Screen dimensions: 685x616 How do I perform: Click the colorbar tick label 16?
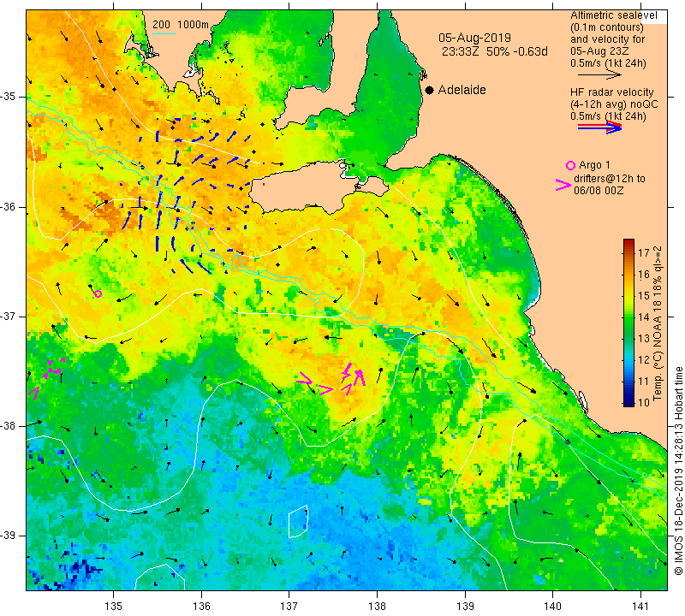click(644, 274)
